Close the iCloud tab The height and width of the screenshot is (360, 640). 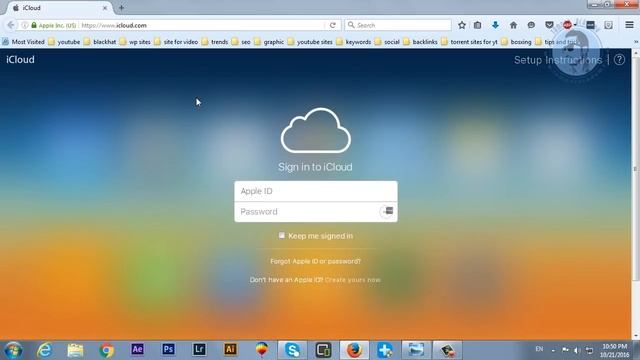pos(104,8)
